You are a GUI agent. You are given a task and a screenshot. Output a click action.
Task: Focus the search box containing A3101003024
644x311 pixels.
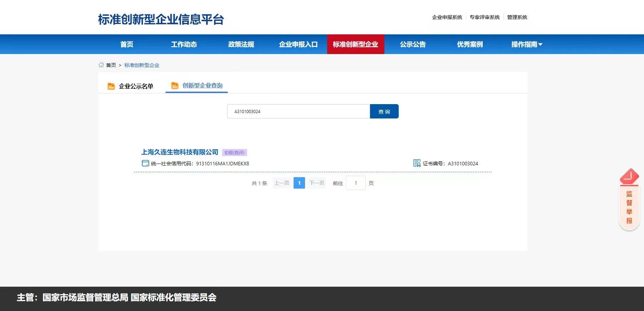299,111
